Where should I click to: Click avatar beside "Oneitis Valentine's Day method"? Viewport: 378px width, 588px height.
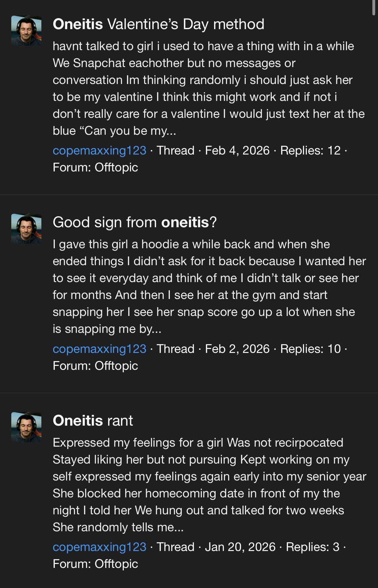[26, 31]
